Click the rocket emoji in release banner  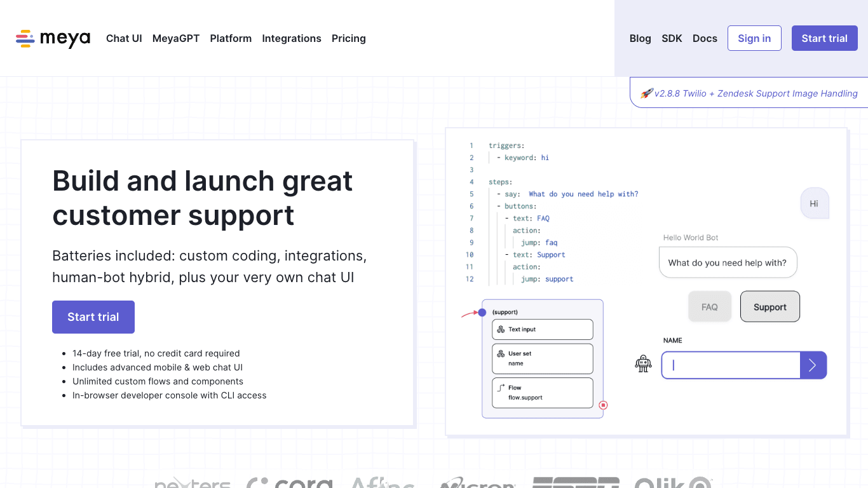[646, 93]
